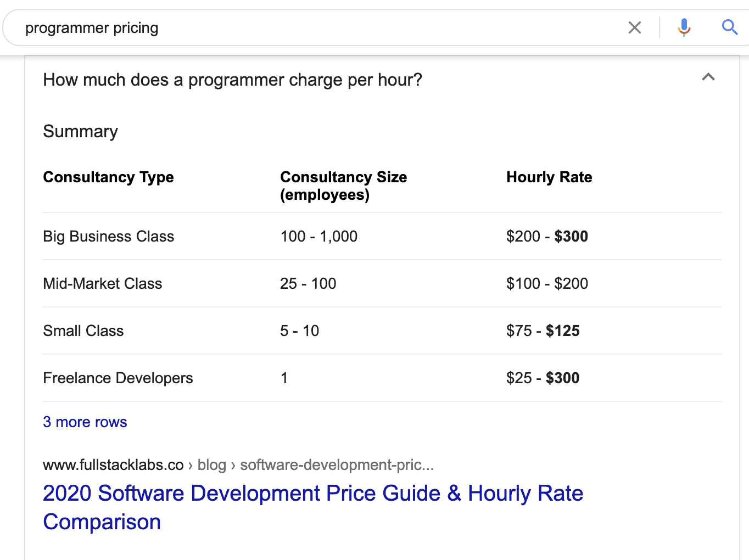Visit the www.fullstacklabs.co breadcrumb link

(x=113, y=464)
